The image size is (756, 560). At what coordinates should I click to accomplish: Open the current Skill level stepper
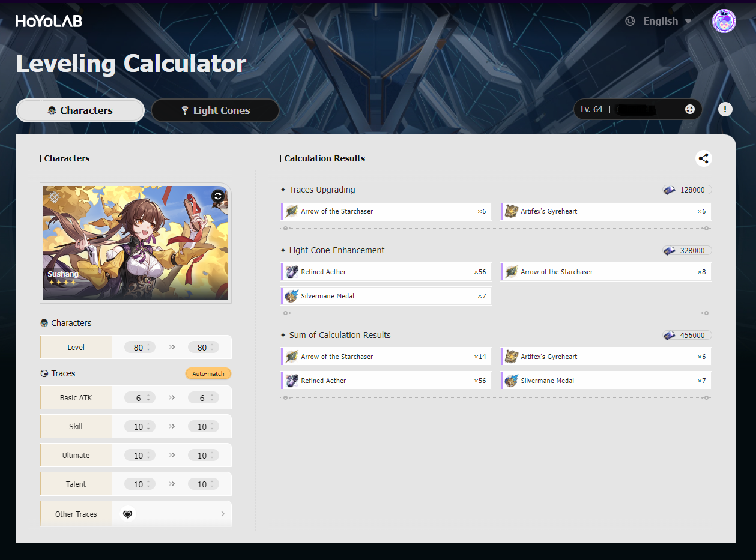[x=140, y=427]
